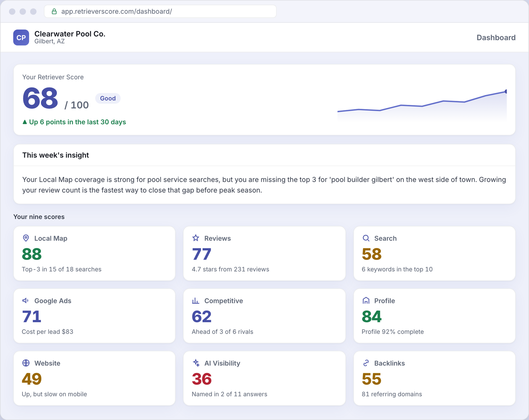
Task: Click the Backlinks chain icon
Action: (366, 363)
